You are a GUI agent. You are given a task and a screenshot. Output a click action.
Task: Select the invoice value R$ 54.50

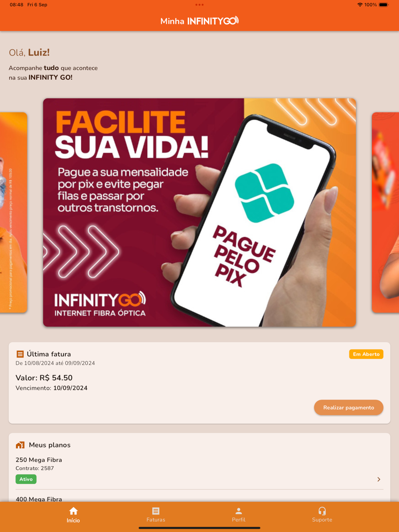click(x=56, y=378)
